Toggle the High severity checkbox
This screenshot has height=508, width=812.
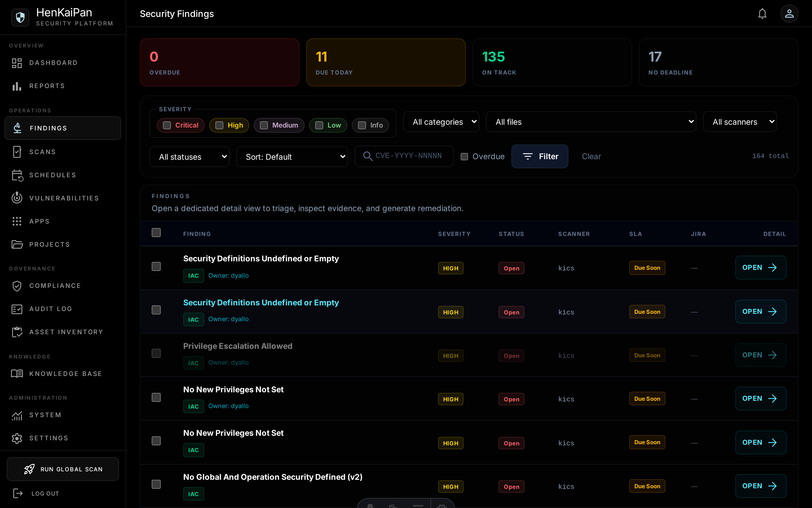click(219, 125)
